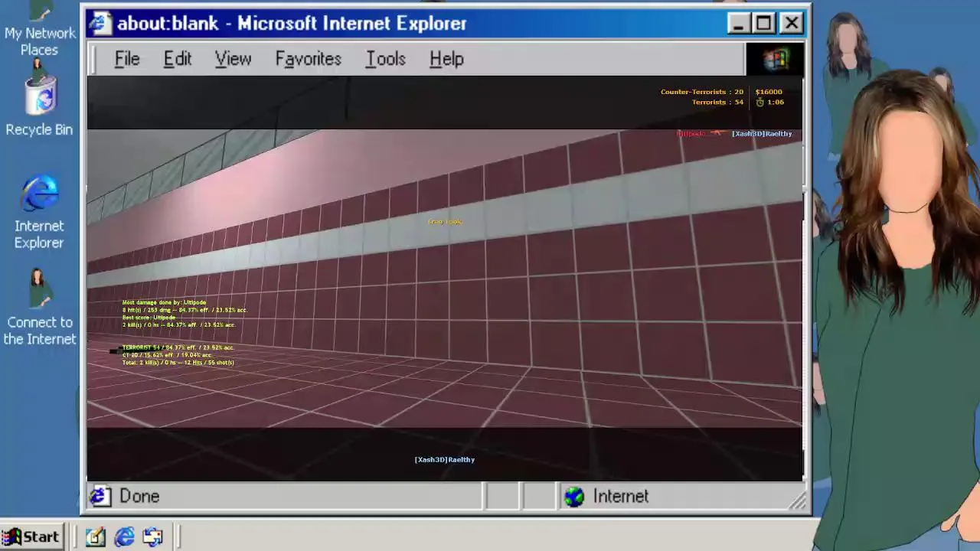Open the Favorites menu
Image resolution: width=980 pixels, height=551 pixels.
[309, 59]
